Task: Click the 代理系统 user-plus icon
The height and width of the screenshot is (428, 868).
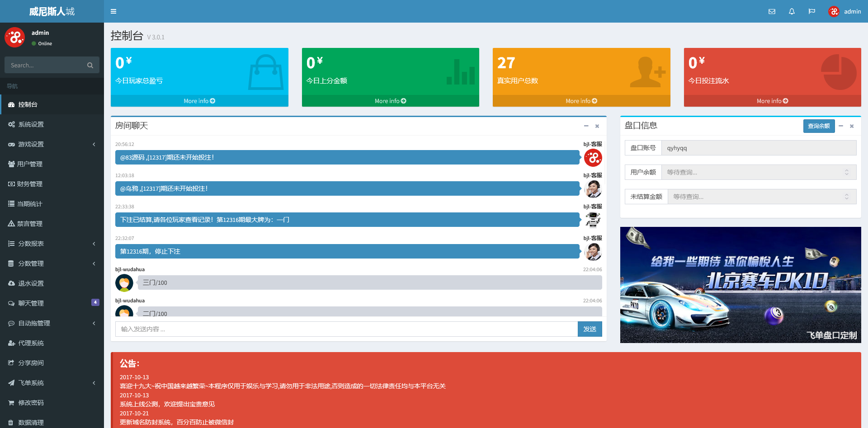Action: tap(11, 343)
